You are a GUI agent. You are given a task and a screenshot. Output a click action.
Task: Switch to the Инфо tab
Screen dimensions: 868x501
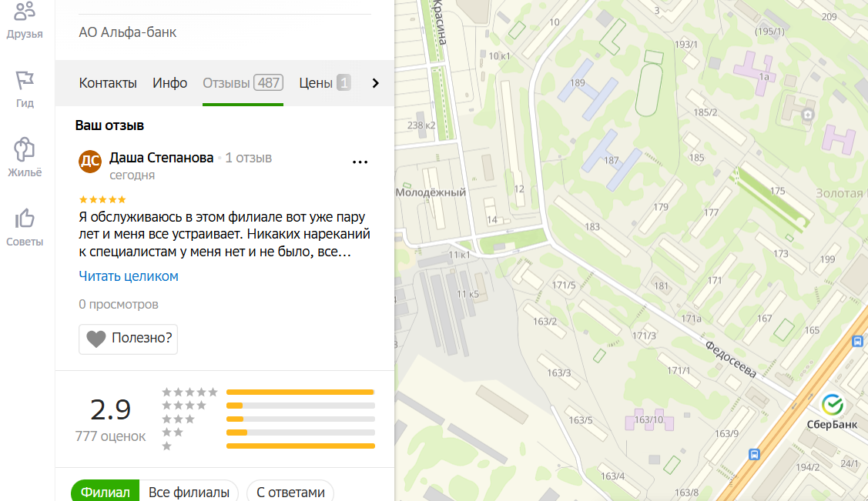(x=170, y=83)
